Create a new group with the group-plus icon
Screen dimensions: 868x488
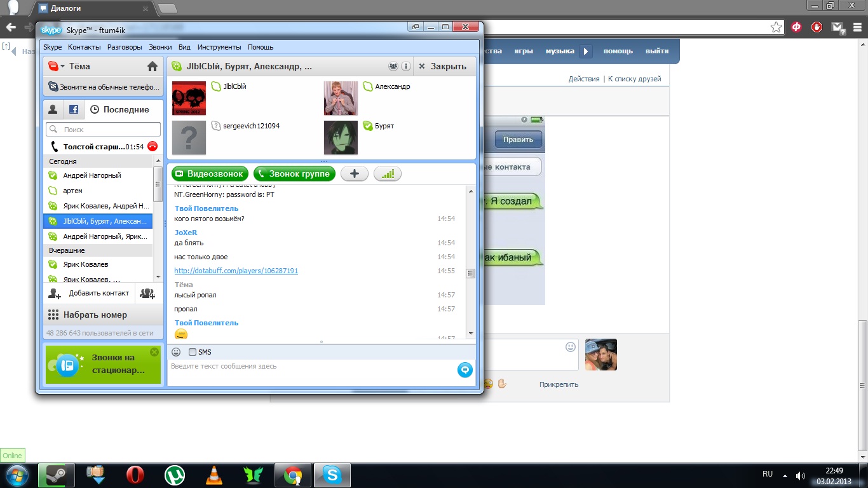[147, 294]
